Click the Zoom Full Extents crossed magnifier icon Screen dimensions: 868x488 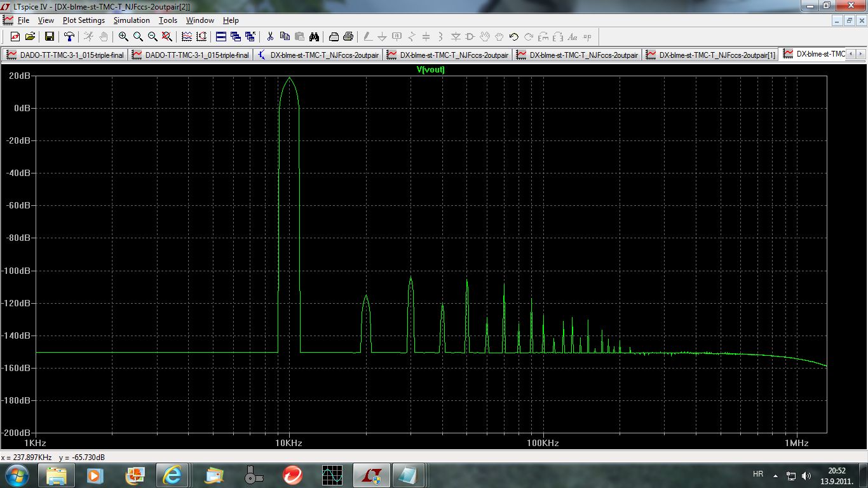point(167,37)
